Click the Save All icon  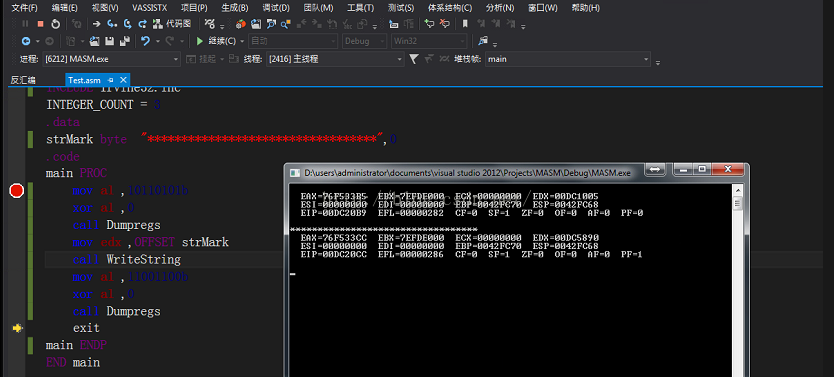[125, 41]
